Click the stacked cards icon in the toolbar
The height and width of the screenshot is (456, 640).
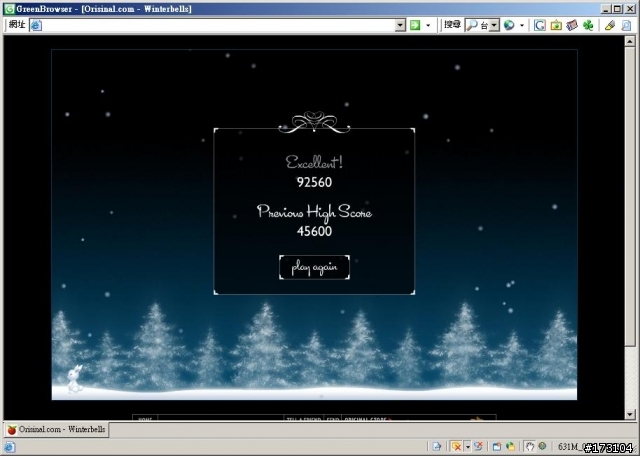click(572, 25)
